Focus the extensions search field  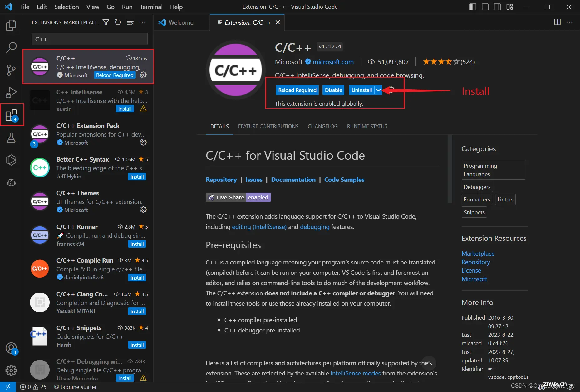(x=90, y=39)
